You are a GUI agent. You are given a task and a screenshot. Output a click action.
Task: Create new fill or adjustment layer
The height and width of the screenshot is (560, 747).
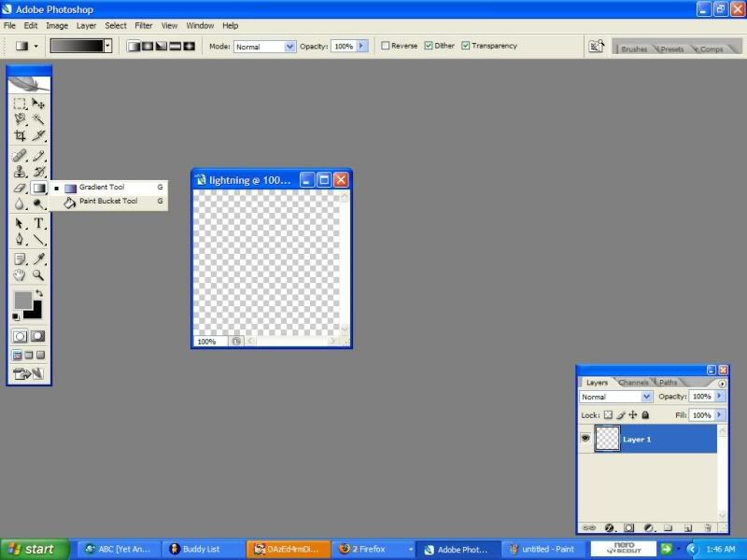(648, 527)
